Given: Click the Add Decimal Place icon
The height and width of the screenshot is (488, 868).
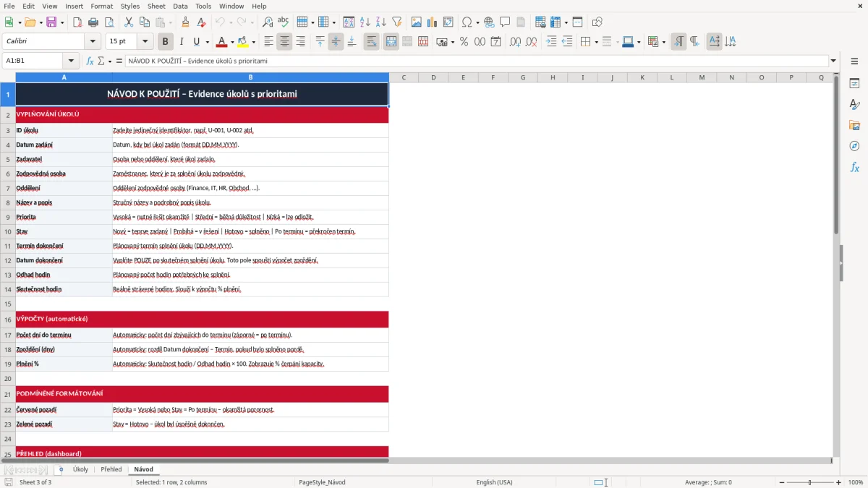Looking at the screenshot, I should point(516,42).
